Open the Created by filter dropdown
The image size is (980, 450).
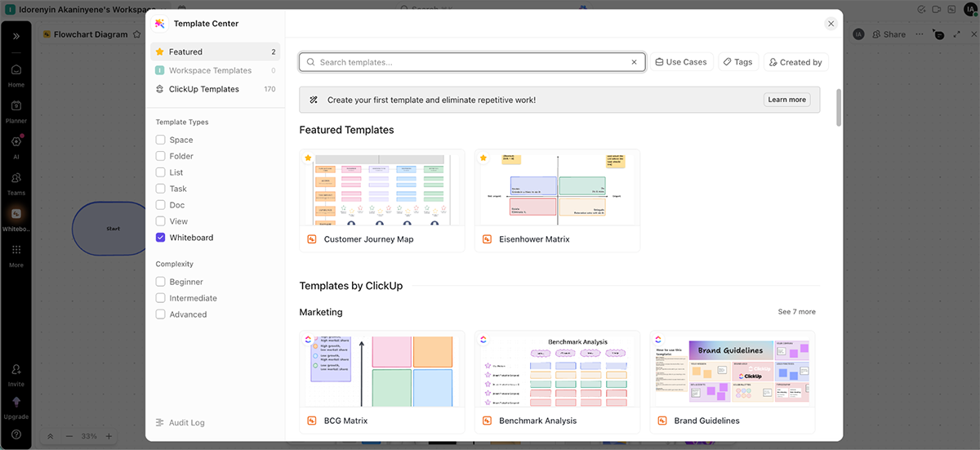pos(796,62)
